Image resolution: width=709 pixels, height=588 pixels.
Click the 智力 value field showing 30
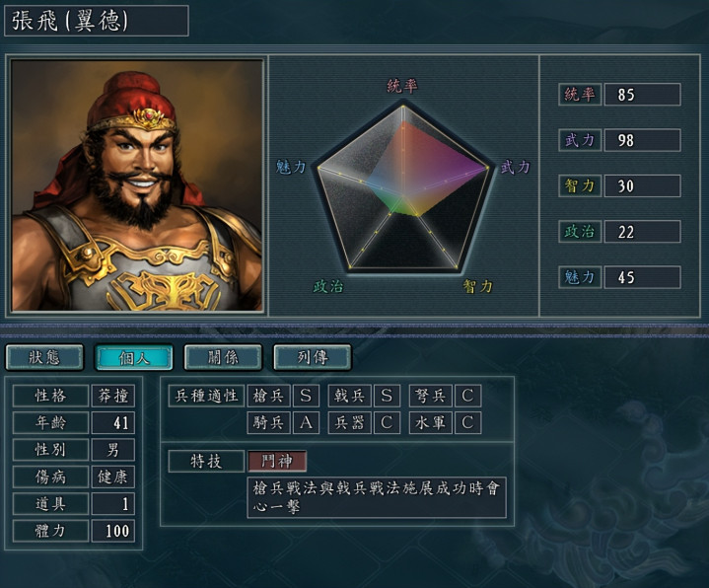642,185
